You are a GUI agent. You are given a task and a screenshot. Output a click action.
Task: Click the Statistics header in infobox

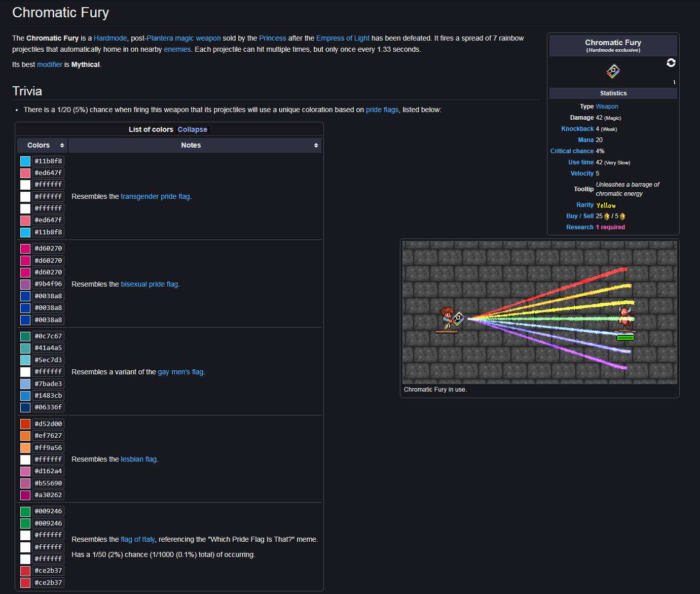point(613,93)
